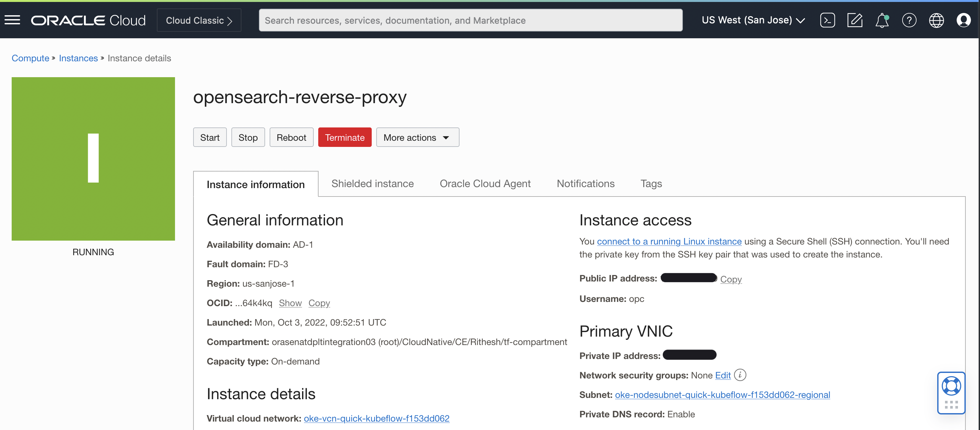
Task: Click the Oracle Cloud logo
Action: [x=88, y=20]
